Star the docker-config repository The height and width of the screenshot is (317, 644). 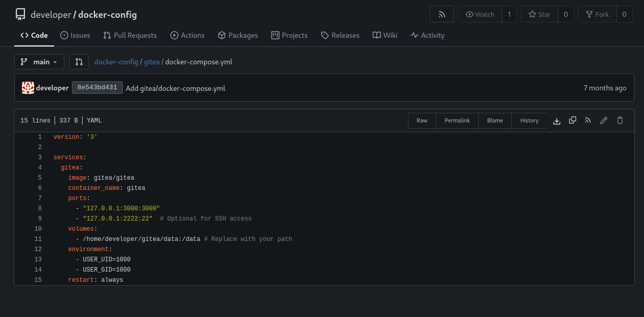click(x=539, y=14)
